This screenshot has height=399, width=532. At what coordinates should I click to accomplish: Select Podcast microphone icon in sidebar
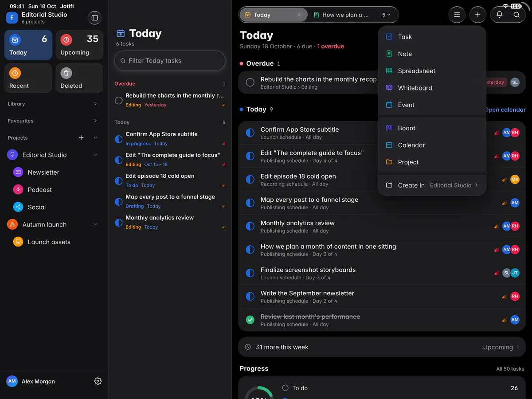click(x=18, y=189)
